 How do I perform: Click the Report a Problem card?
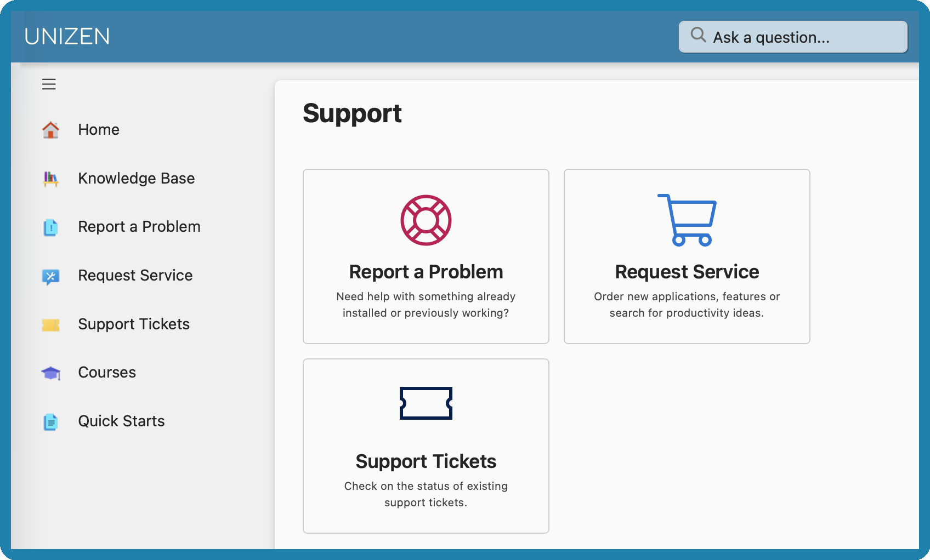(426, 256)
